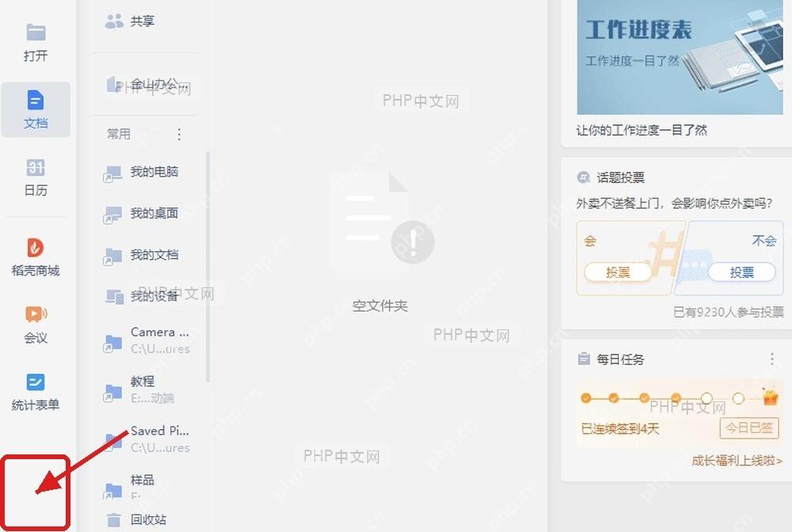Click the 共享 people icon
The image size is (792, 532).
point(114,21)
